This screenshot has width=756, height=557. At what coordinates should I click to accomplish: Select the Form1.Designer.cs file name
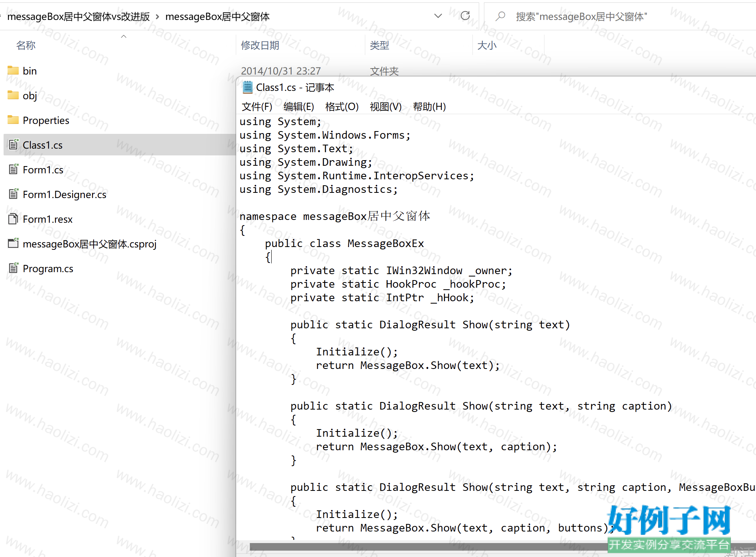(x=65, y=194)
